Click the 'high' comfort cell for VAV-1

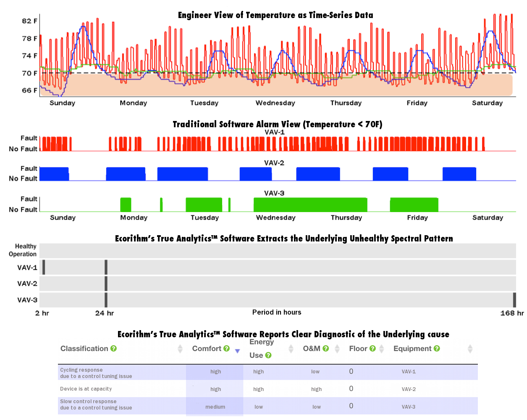click(215, 372)
